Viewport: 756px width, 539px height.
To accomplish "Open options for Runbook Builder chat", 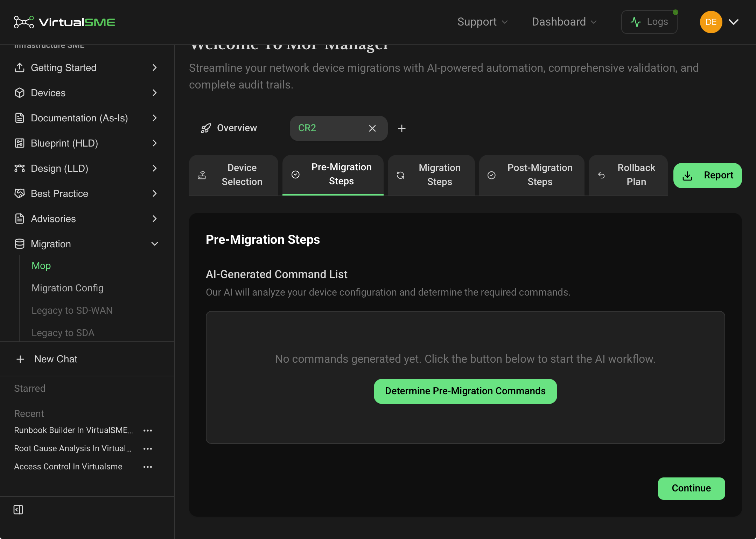I will [x=148, y=431].
